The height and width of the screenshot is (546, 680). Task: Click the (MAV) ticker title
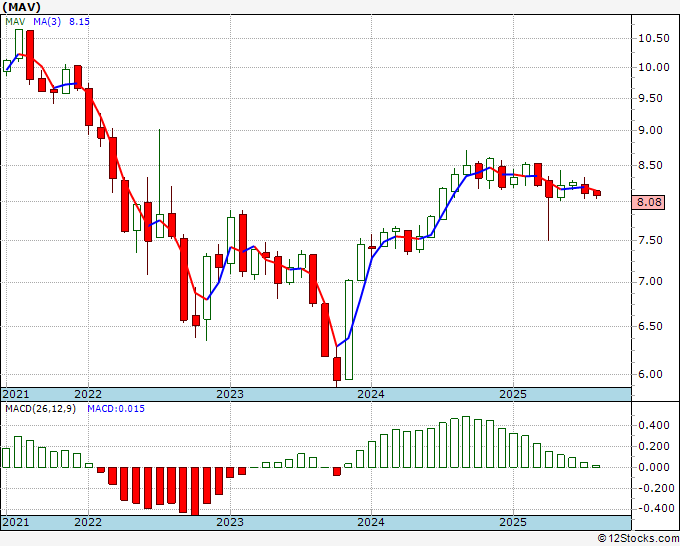pos(22,7)
